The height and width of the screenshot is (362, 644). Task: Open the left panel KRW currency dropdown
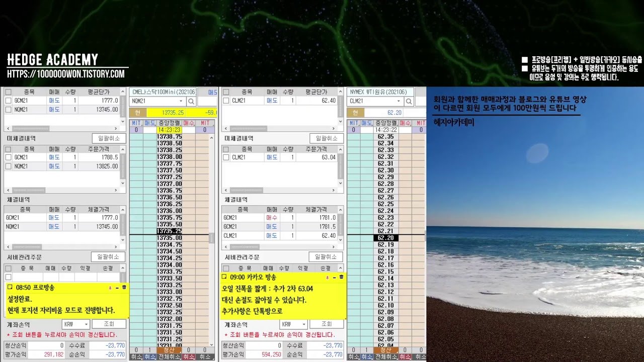pos(86,324)
